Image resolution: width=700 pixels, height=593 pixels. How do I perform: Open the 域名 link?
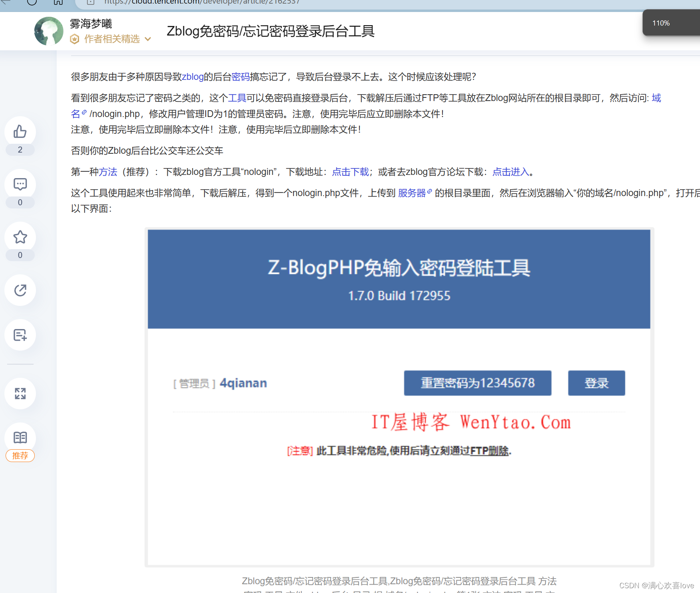tap(656, 98)
